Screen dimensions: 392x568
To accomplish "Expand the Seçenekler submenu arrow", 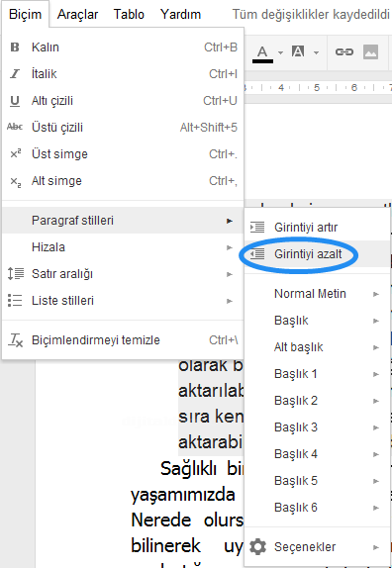I will (x=376, y=547).
